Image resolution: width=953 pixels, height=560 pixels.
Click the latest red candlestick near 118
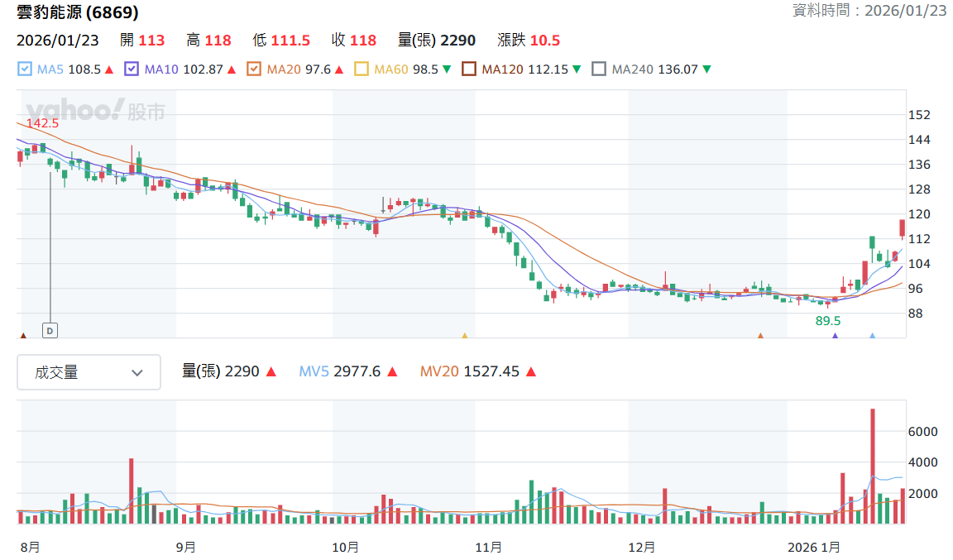(x=903, y=228)
